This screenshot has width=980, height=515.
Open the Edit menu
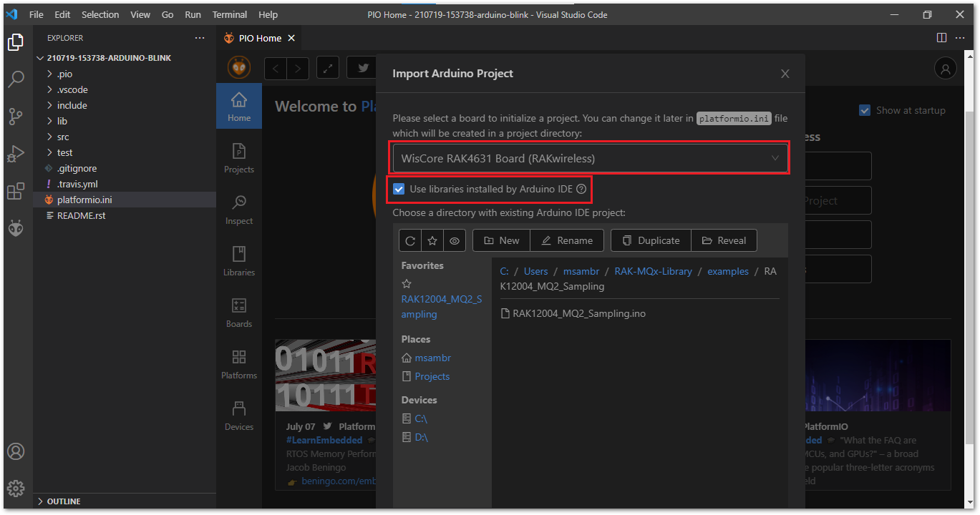62,14
